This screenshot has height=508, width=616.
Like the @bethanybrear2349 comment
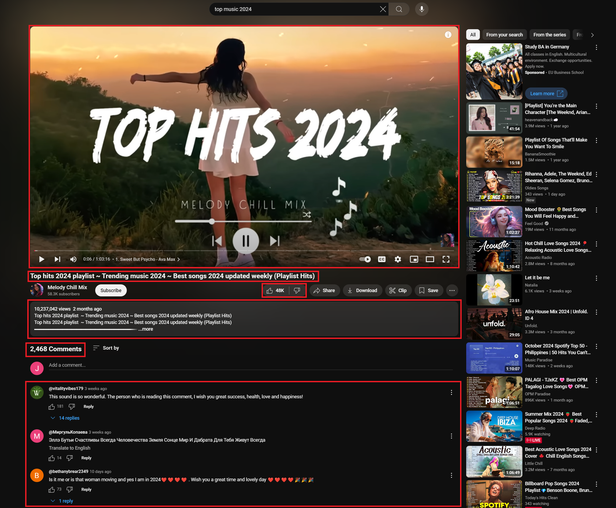pos(51,490)
